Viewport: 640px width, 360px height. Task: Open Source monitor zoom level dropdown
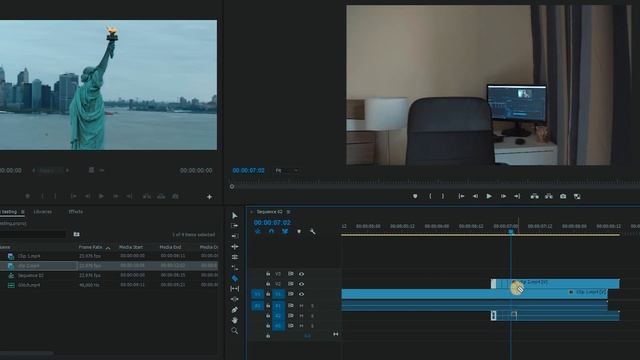click(x=51, y=170)
